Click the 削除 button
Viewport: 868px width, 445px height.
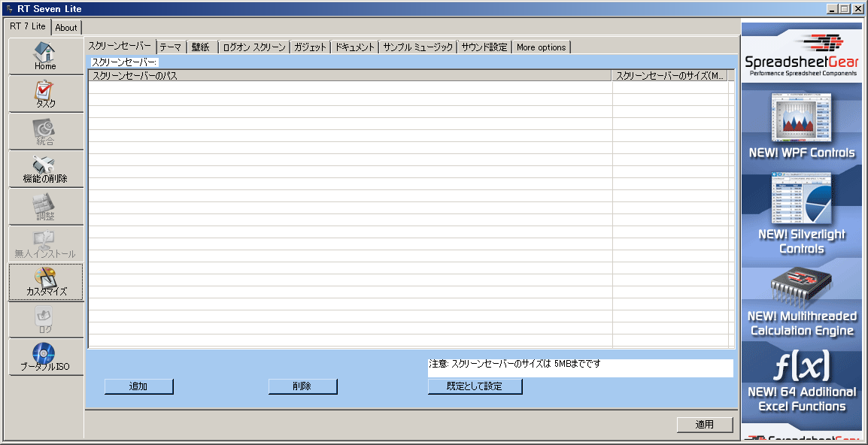[x=302, y=386]
